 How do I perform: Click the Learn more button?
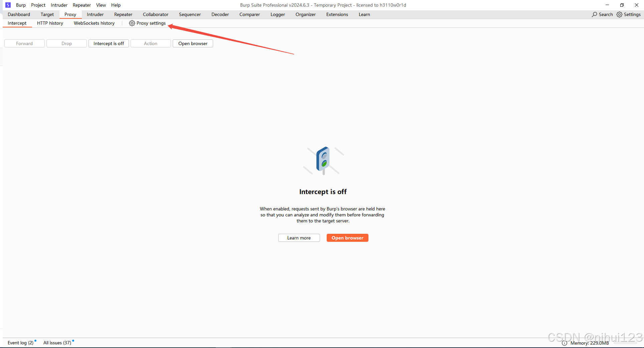coord(299,238)
